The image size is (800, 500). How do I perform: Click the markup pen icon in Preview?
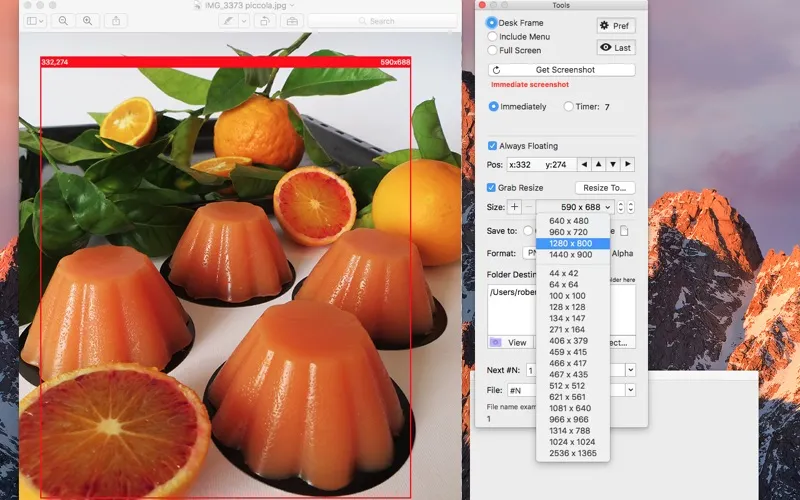228,21
